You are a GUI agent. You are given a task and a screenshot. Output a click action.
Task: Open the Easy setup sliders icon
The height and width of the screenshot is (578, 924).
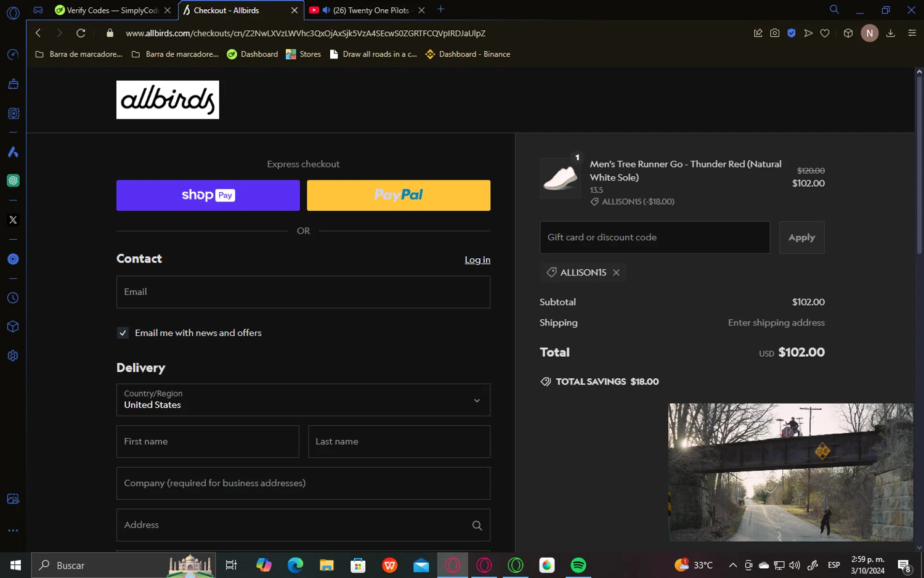912,33
